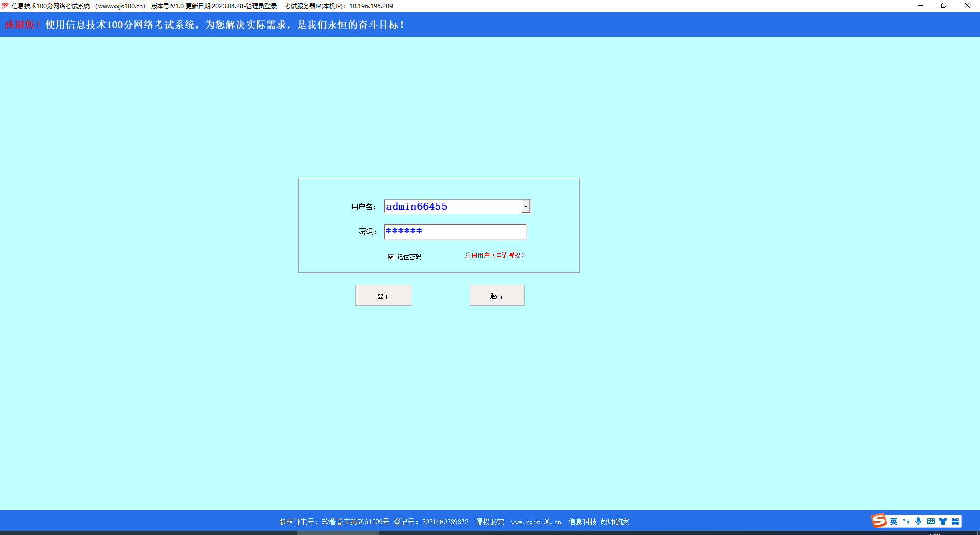Toggle the 记住密码 checkbox
The image size is (980, 535).
(x=391, y=257)
